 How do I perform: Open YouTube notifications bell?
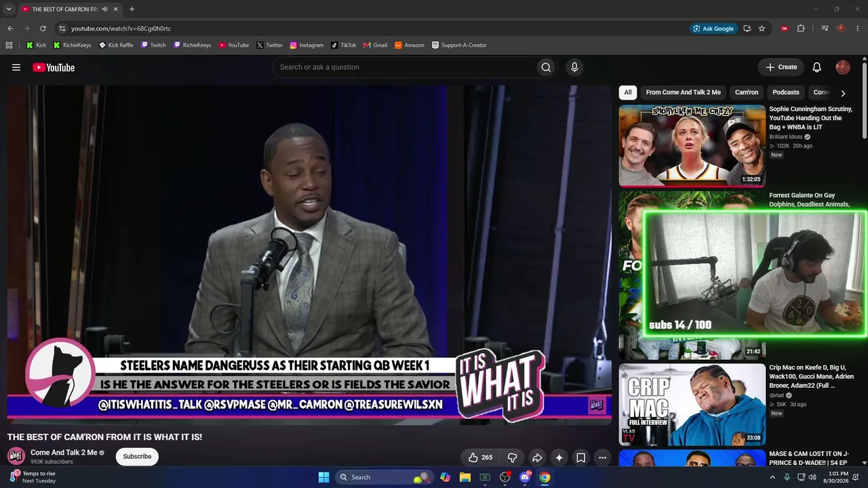(x=817, y=67)
